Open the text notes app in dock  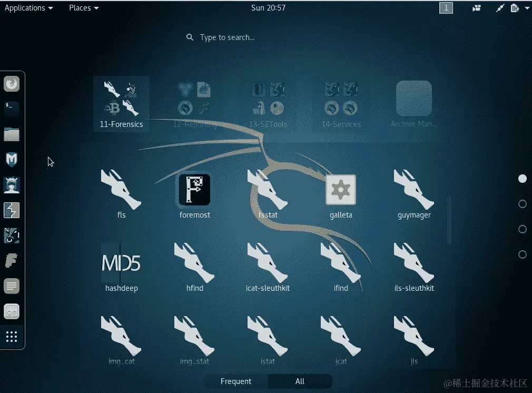coord(12,286)
